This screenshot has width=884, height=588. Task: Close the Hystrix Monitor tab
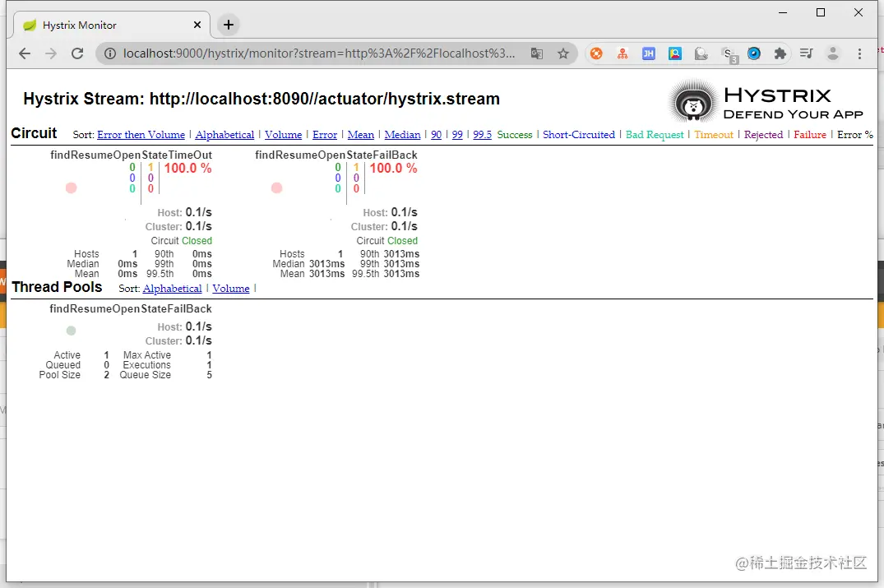[197, 25]
